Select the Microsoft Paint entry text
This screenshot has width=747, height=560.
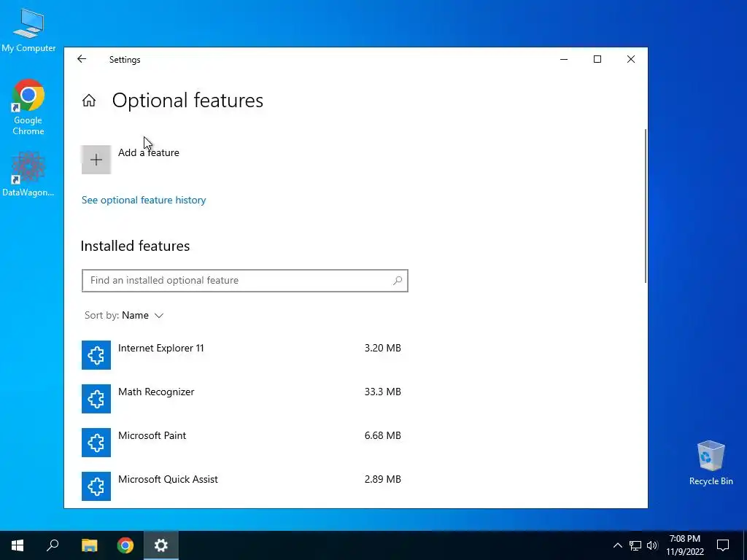(152, 436)
